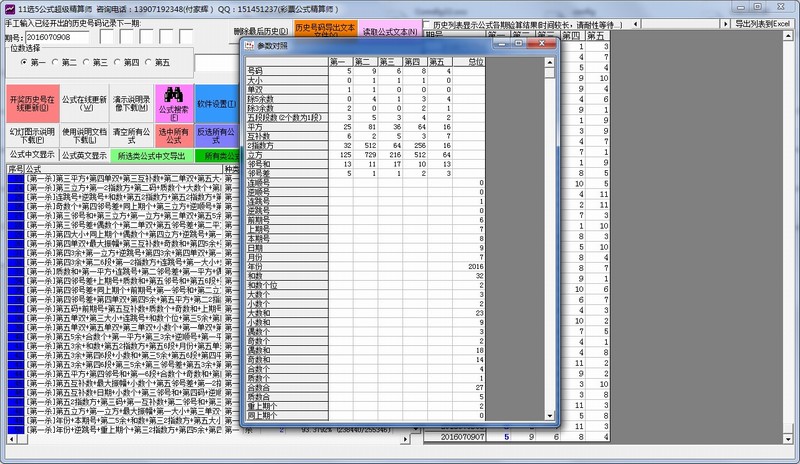The height and width of the screenshot is (464, 800).
Task: Enable history list formula verification checkbox
Action: click(x=427, y=25)
